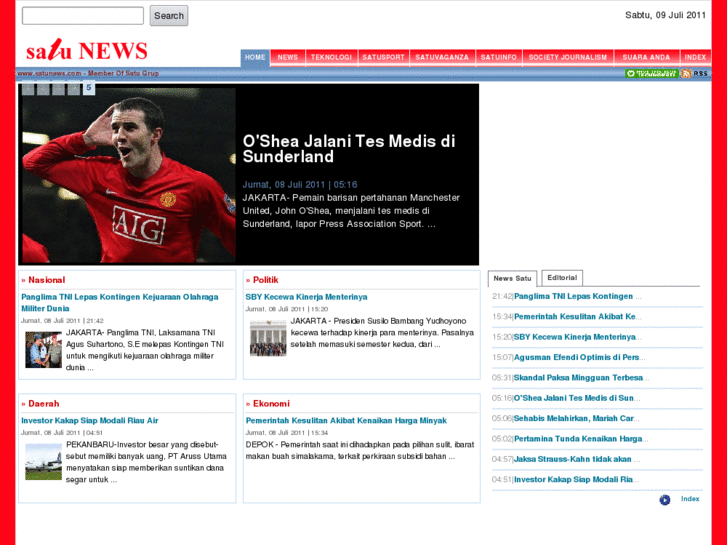This screenshot has width=727, height=545.
Task: Click www.satunews.com - Member Of Satu Grup text
Action: point(88,73)
